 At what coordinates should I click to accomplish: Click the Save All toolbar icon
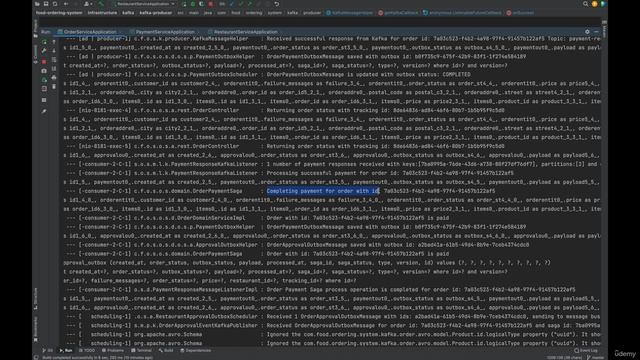tap(46, 4)
